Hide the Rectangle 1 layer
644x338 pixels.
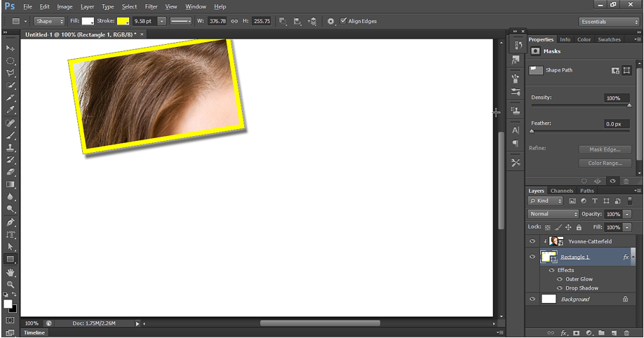click(532, 257)
